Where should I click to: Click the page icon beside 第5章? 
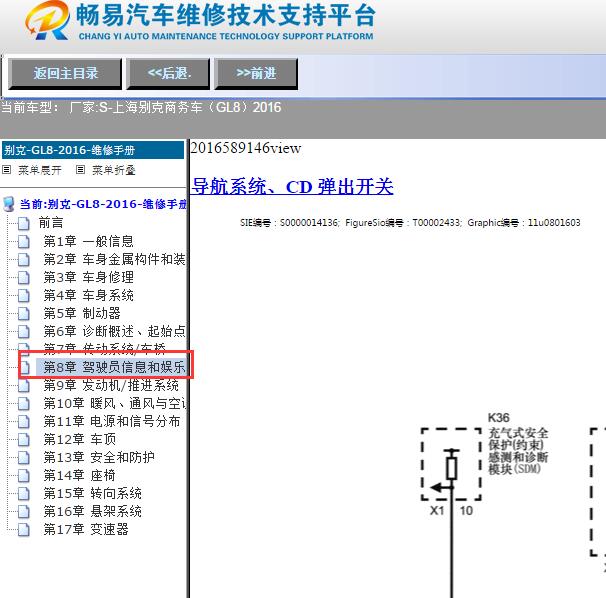24,313
